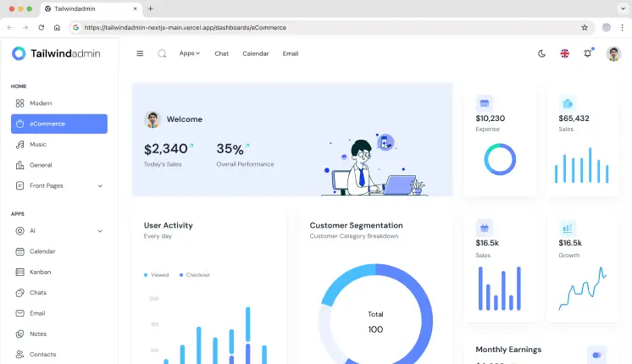
Task: Toggle the hamburger sidebar menu icon
Action: tap(140, 53)
